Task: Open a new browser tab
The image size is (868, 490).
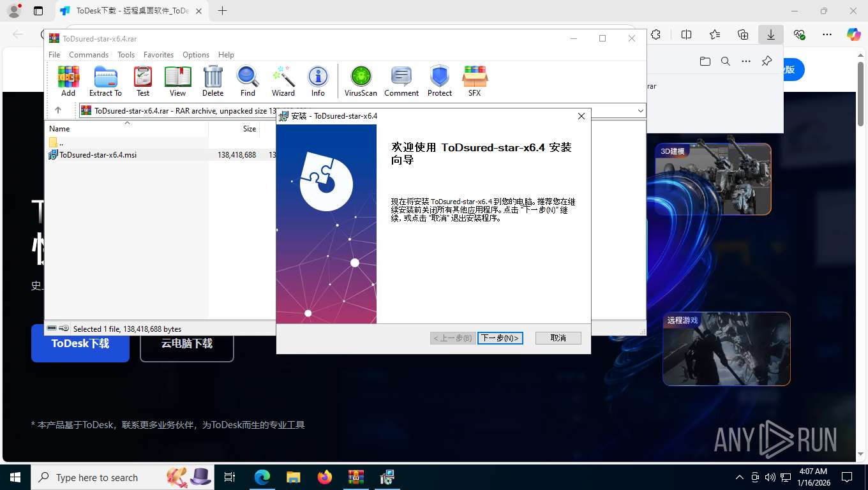Action: coord(222,11)
